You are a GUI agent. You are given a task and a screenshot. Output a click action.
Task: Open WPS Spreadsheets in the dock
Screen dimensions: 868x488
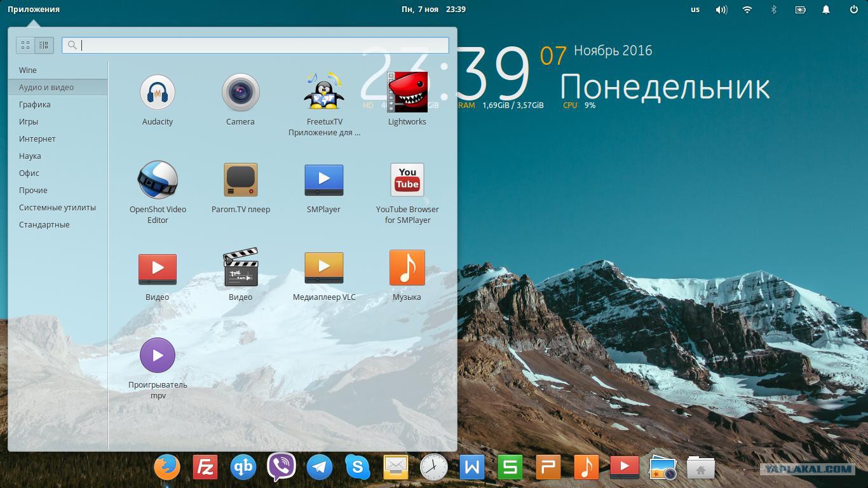(510, 468)
